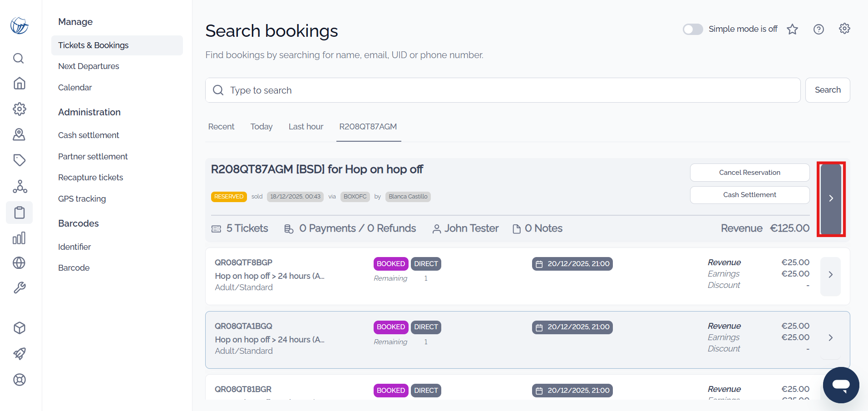The width and height of the screenshot is (868, 411).
Task: Expand reservation R208QT87AGM with chevron
Action: [831, 198]
